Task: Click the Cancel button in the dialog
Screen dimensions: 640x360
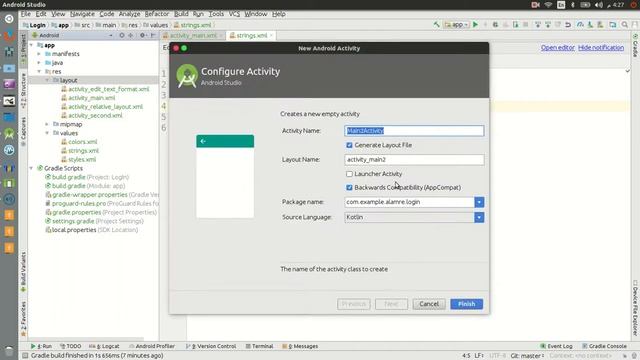Action: (429, 304)
